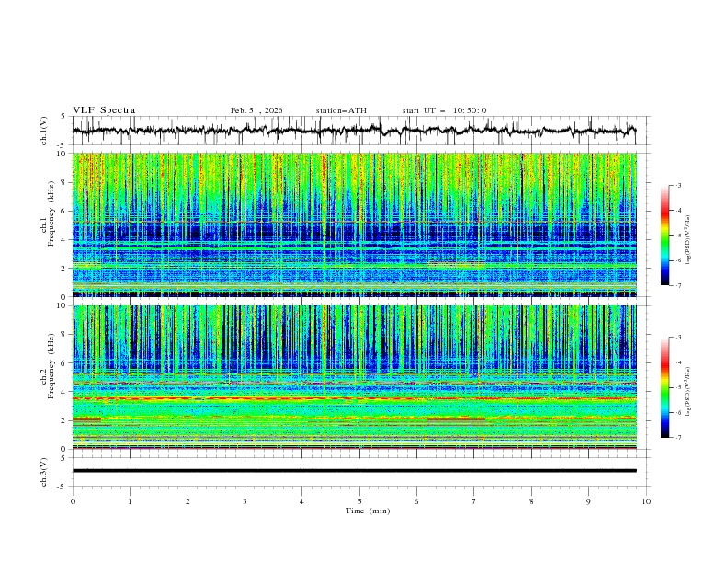Click the '10' tick label on the time axis

(x=646, y=501)
